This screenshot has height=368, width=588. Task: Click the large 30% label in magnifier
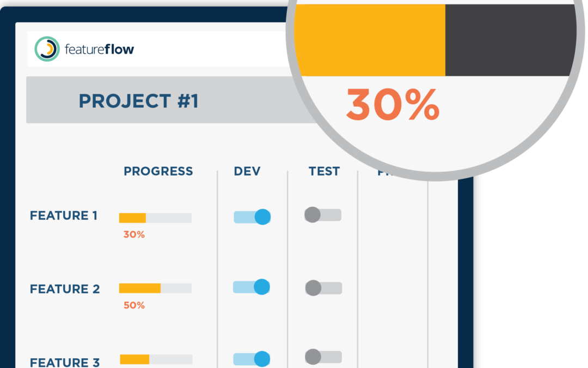[393, 104]
